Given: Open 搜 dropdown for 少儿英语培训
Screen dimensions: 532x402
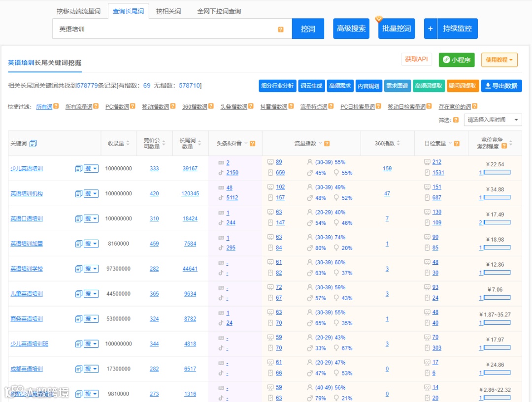Looking at the screenshot, I should [91, 168].
